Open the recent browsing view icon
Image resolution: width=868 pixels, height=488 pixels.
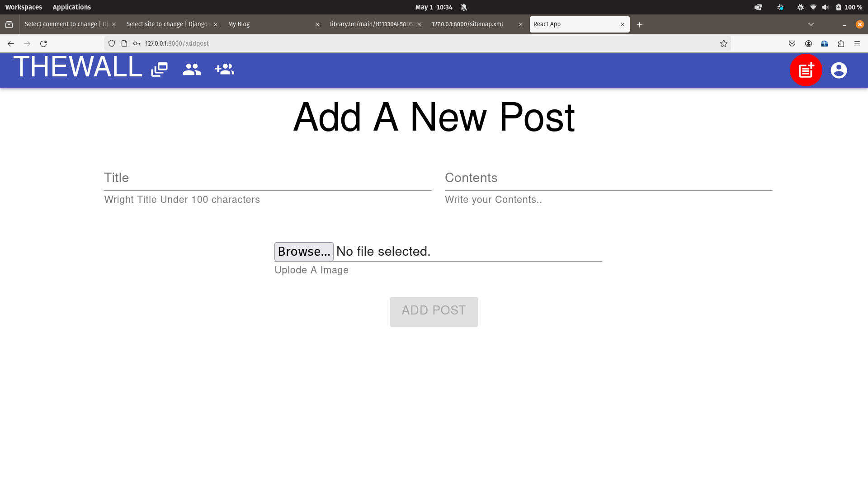(x=9, y=24)
